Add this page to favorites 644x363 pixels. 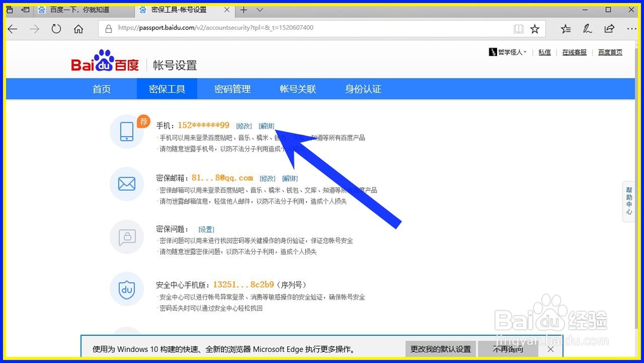click(535, 28)
